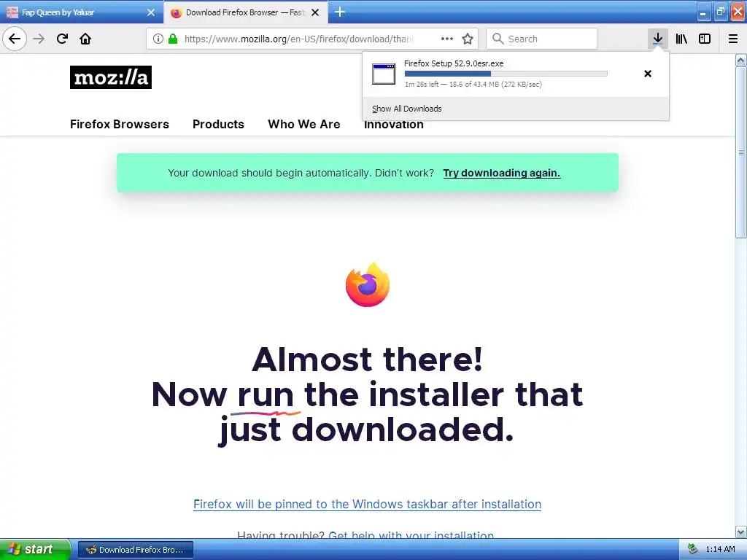The image size is (747, 560).
Task: Open the home page via house icon
Action: tap(85, 39)
